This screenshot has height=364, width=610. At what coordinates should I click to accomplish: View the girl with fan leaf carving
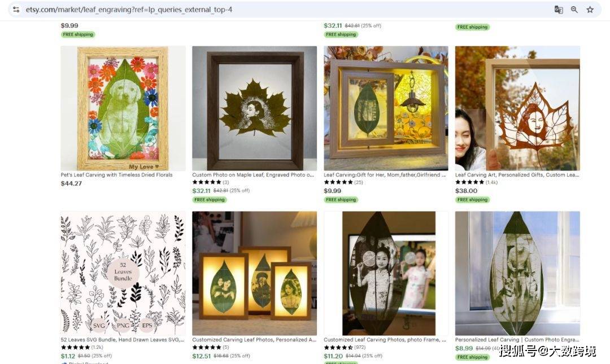coord(386,273)
